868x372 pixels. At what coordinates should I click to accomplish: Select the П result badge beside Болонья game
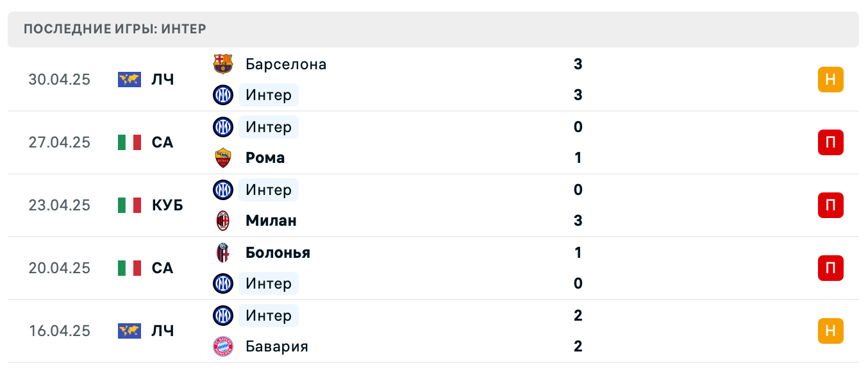pyautogui.click(x=831, y=268)
